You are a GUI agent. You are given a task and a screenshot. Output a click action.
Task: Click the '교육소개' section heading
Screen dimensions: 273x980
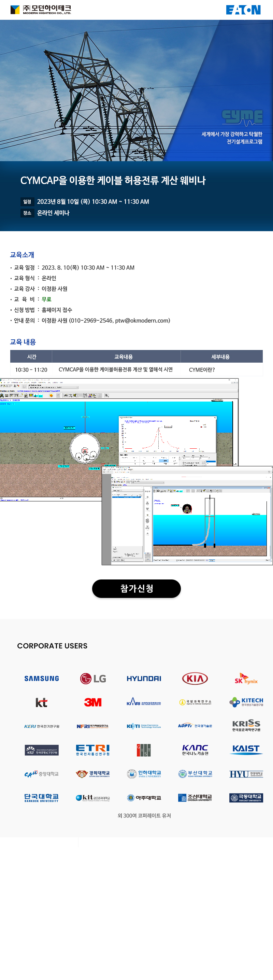click(x=22, y=255)
